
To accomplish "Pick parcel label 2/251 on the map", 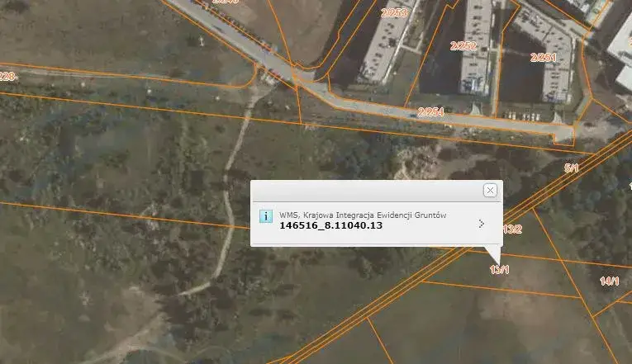I will click(x=543, y=57).
